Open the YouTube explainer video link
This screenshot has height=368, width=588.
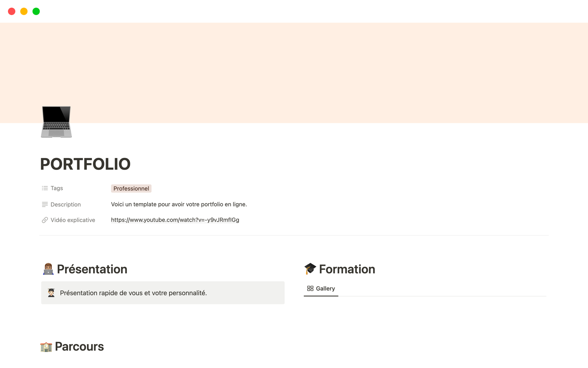click(175, 220)
